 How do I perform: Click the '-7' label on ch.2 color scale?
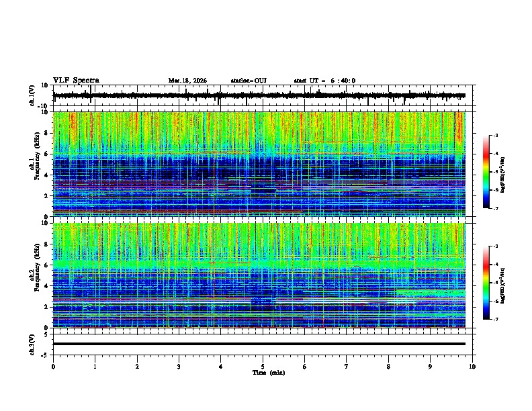click(495, 319)
